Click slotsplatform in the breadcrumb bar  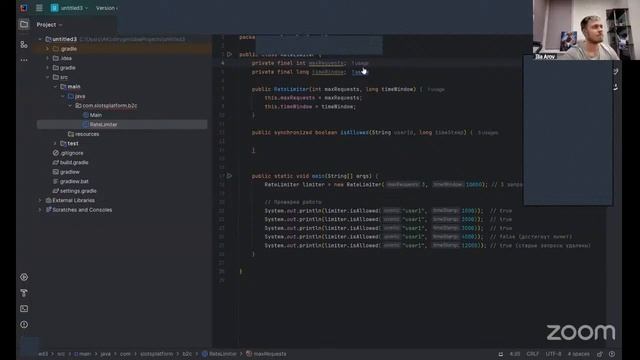[156, 354]
